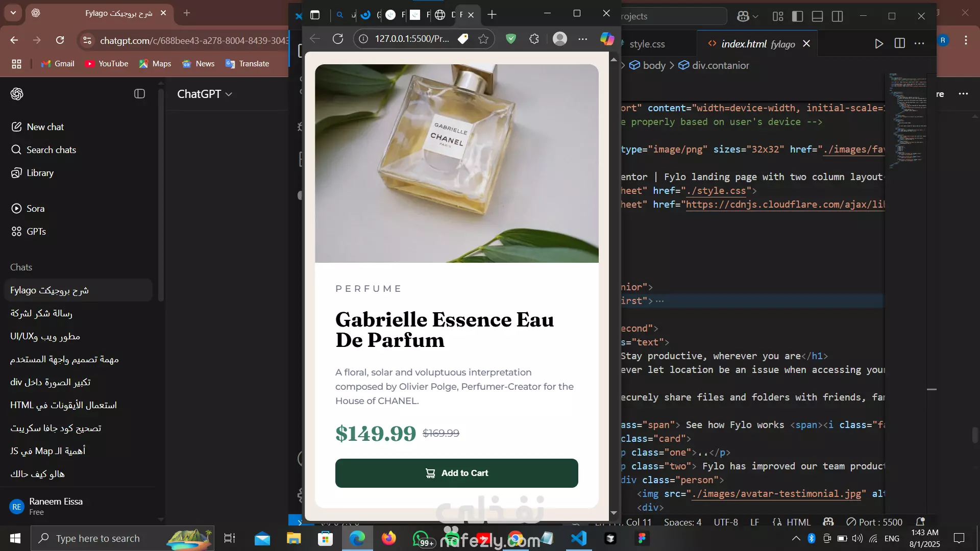Switch to the Edge tab with the magnifier icon
The image size is (980, 551).
pyautogui.click(x=340, y=15)
